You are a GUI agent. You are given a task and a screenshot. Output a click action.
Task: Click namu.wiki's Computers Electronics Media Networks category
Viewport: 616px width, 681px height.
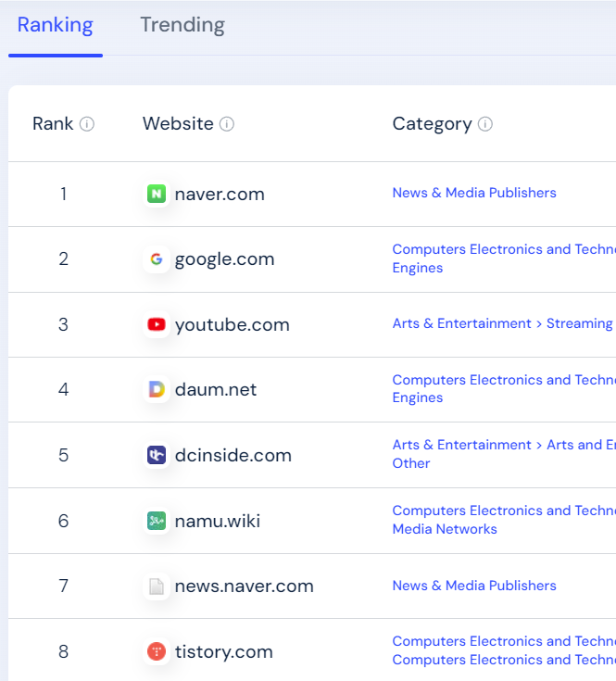(x=504, y=520)
